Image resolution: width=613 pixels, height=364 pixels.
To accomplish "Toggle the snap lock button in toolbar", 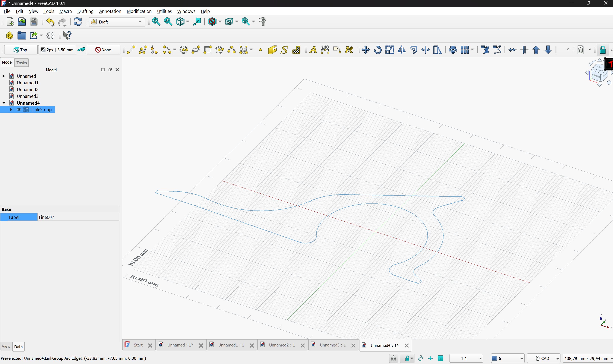I will (x=603, y=50).
